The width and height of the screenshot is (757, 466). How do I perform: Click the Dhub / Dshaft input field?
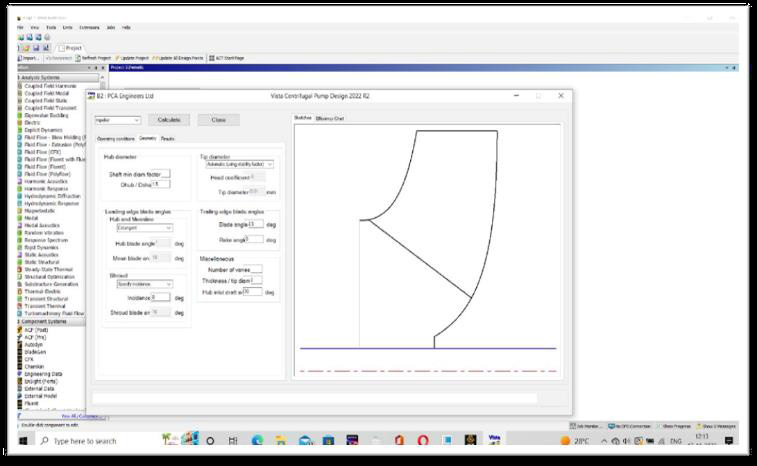[161, 184]
